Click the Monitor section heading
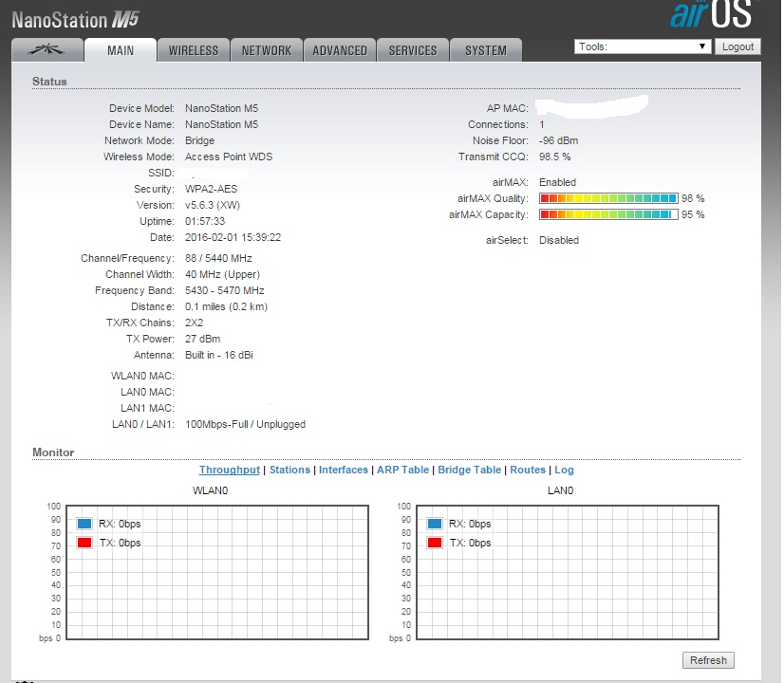 point(53,452)
